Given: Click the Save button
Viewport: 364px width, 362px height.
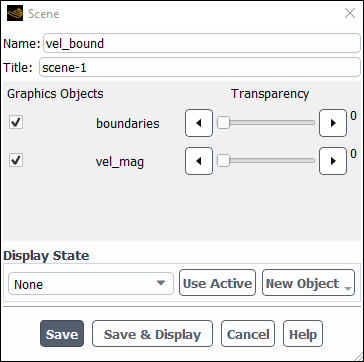Looking at the screenshot, I should pos(62,334).
